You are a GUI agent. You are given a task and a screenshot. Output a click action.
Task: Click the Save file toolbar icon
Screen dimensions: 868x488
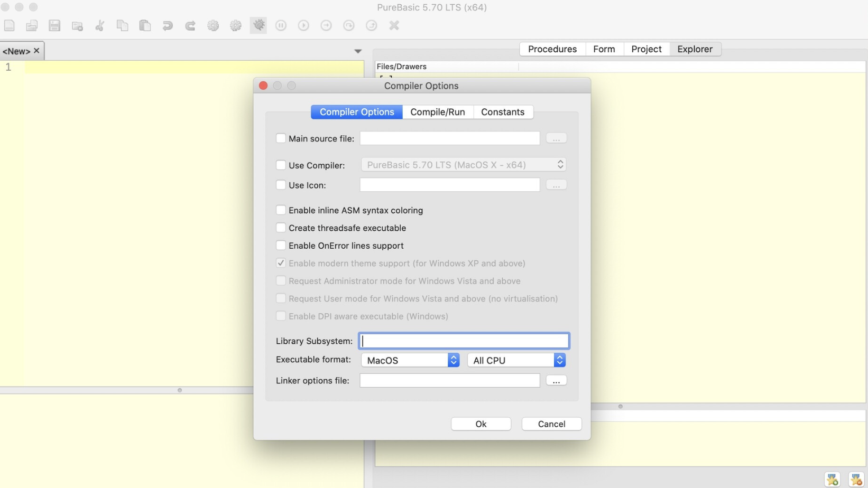(54, 25)
